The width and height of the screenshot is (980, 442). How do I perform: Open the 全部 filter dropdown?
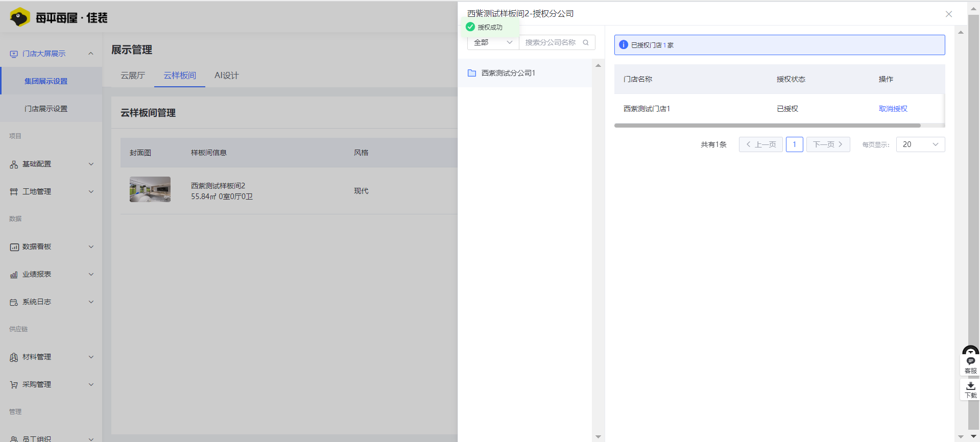[493, 42]
